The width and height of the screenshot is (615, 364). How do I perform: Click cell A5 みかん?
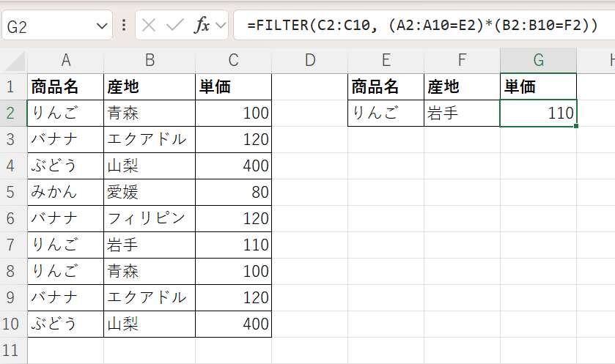(65, 192)
